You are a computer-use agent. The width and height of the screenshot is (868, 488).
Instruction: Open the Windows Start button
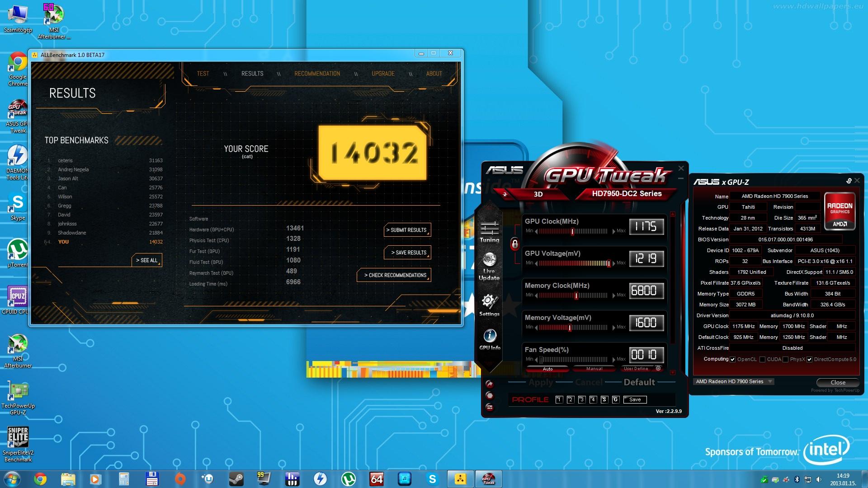point(12,479)
